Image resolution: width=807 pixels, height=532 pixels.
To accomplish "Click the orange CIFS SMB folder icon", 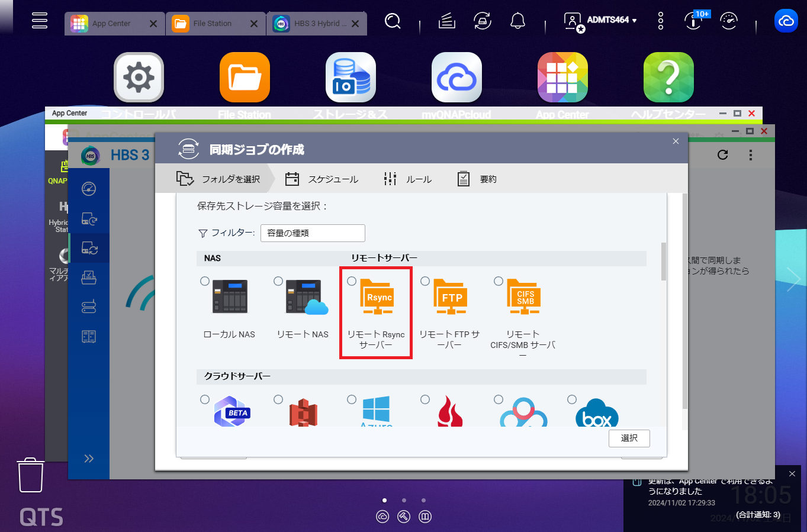I will 524,296.
